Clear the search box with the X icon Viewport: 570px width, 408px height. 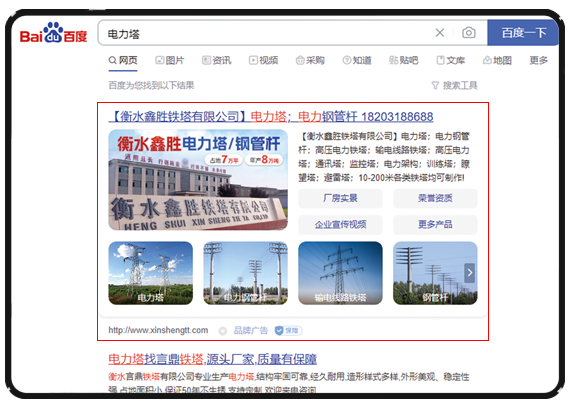click(440, 33)
